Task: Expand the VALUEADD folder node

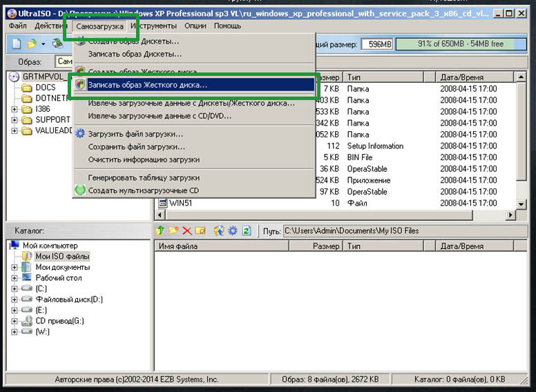Action: (x=15, y=130)
